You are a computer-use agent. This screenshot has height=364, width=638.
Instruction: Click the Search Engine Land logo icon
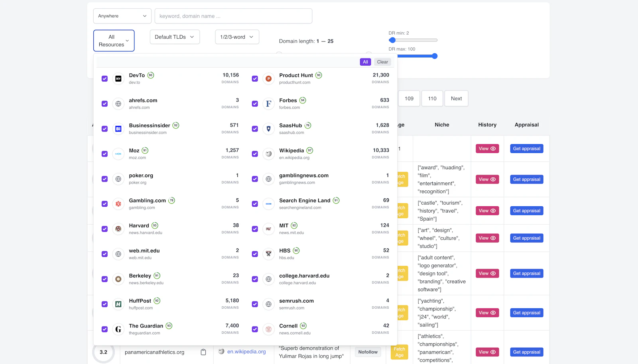[x=269, y=204]
